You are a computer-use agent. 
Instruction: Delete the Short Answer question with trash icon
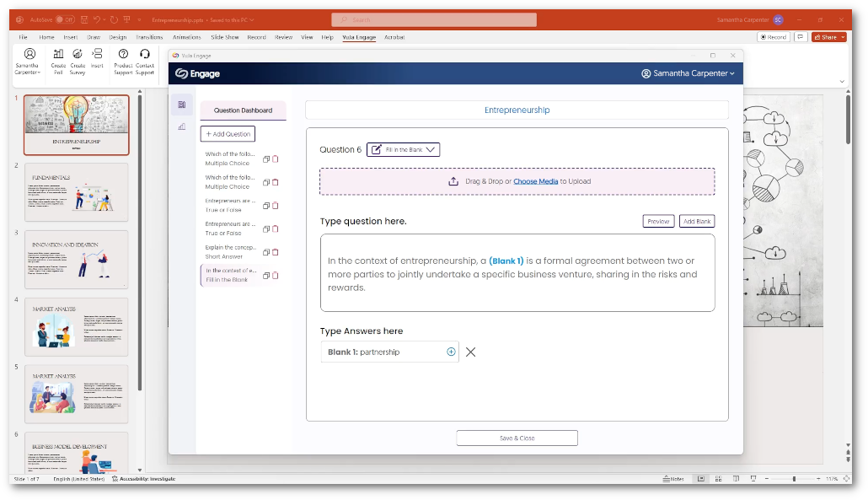276,252
